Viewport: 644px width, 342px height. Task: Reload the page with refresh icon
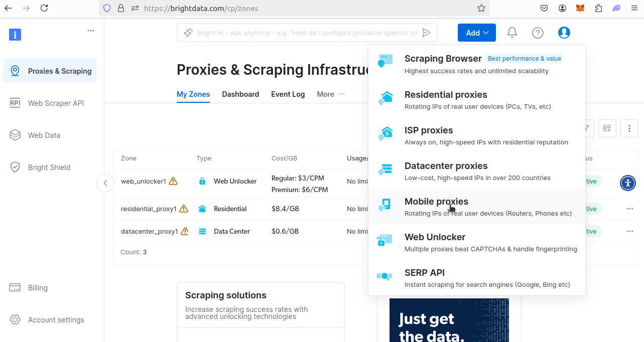pos(44,8)
